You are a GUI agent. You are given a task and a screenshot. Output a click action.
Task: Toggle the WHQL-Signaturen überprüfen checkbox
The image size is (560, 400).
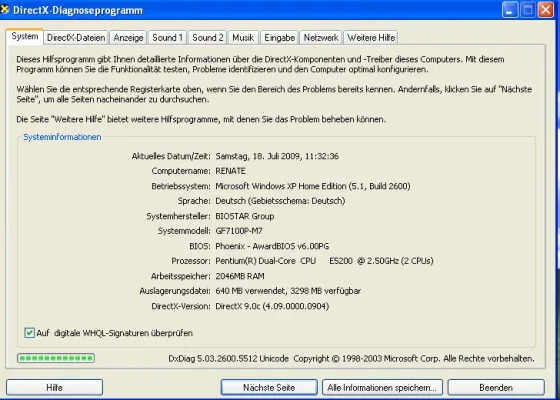tap(29, 333)
